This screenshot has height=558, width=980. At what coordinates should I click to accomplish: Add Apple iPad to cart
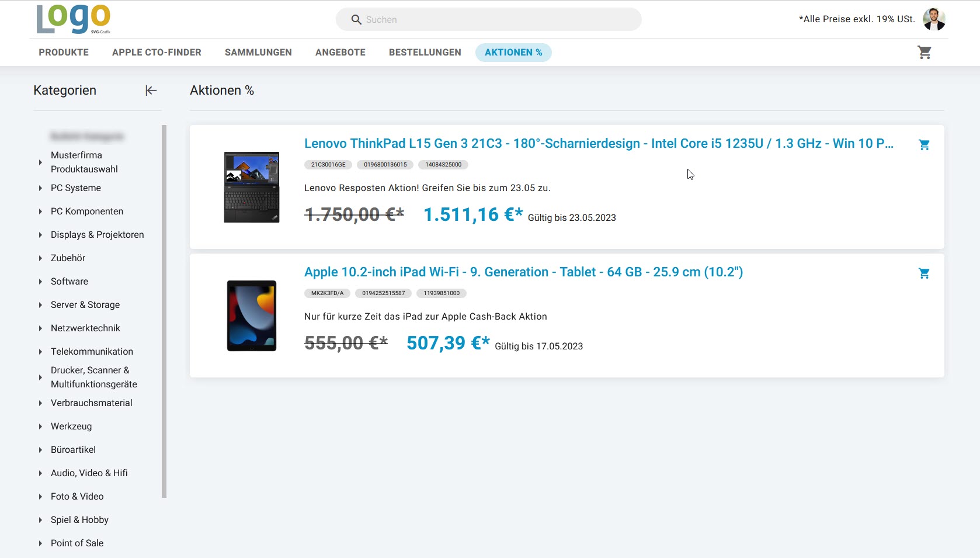[924, 273]
